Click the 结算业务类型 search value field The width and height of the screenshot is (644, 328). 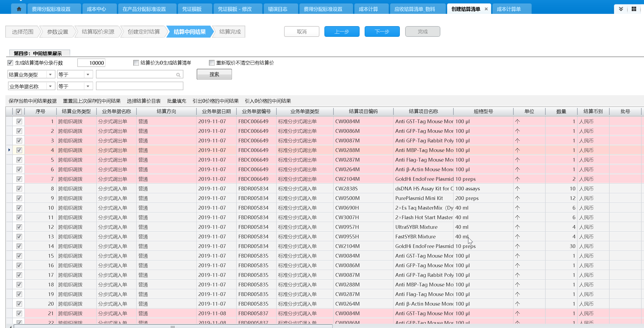click(x=139, y=74)
